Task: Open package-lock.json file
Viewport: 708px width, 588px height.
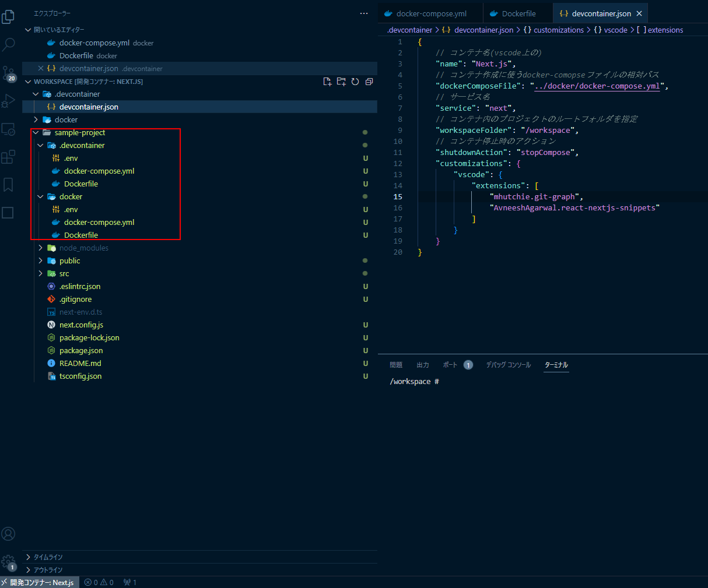Action: point(200,337)
